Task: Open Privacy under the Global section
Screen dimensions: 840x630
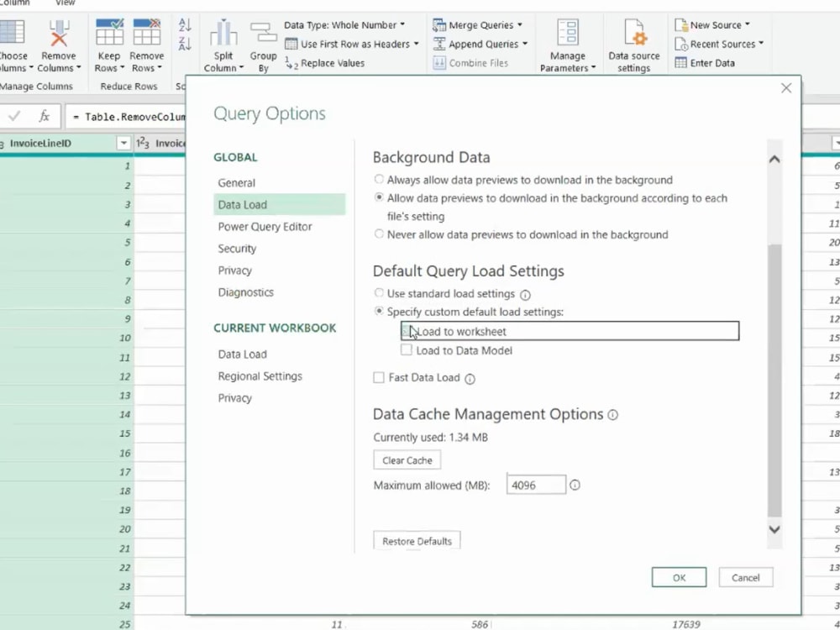Action: tap(234, 270)
